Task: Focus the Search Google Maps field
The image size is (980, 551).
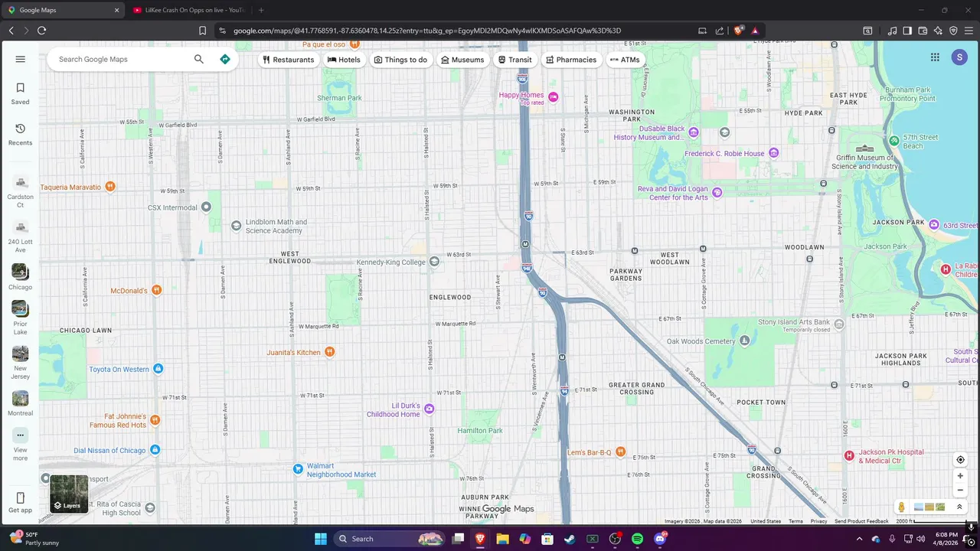Action: (122, 59)
